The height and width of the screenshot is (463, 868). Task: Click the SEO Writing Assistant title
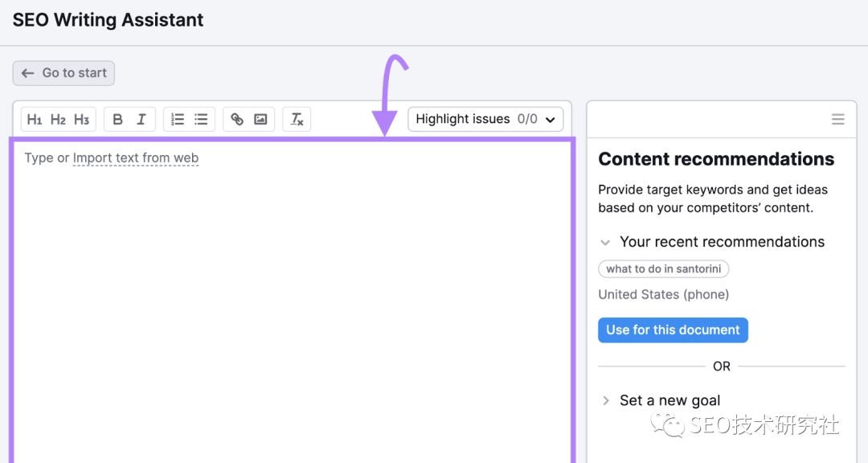coord(108,20)
